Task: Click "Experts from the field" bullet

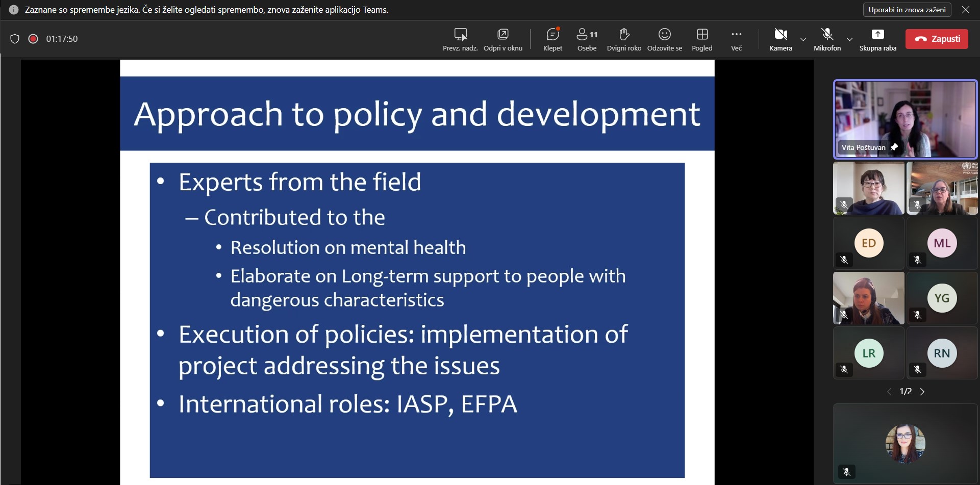Action: [x=300, y=182]
